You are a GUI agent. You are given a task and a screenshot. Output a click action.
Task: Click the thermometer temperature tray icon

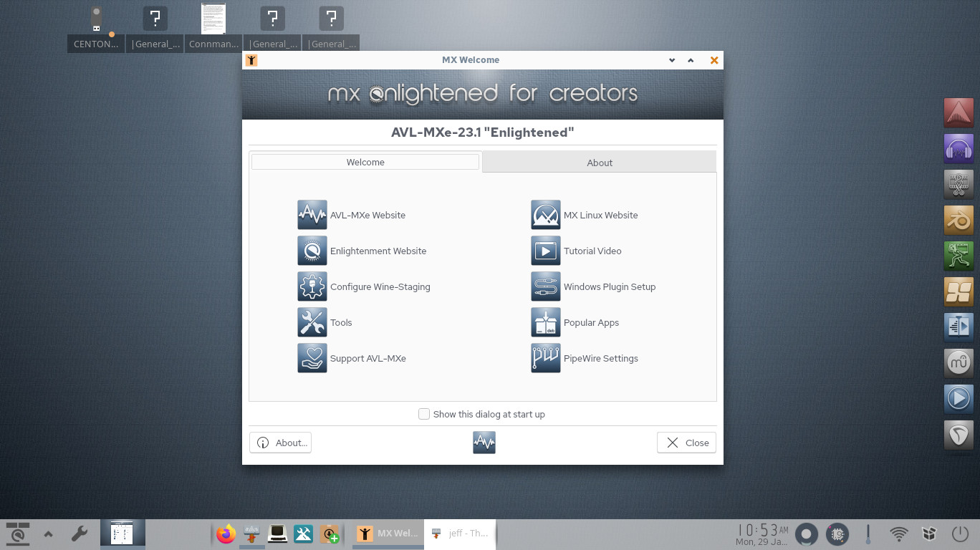click(868, 534)
